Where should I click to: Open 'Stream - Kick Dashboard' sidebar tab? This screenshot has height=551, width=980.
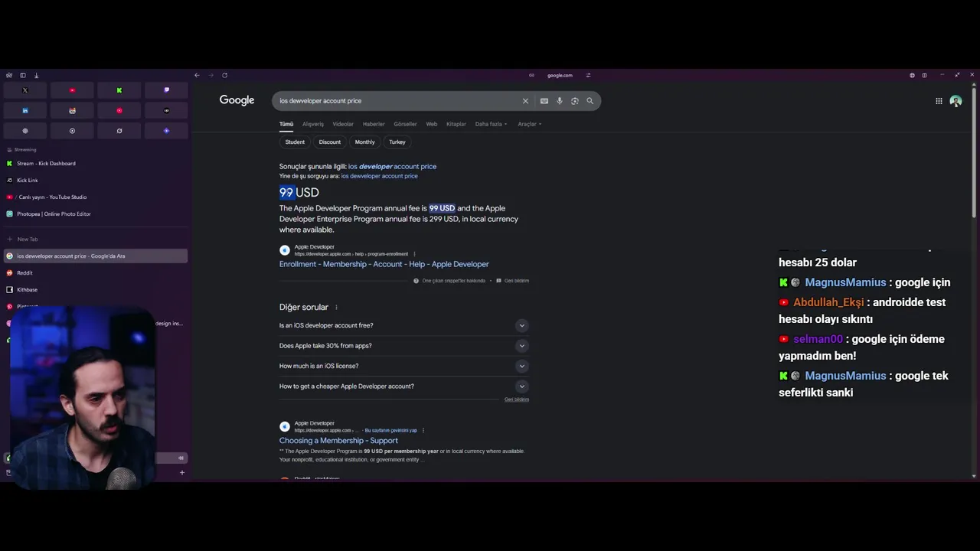[x=96, y=164]
